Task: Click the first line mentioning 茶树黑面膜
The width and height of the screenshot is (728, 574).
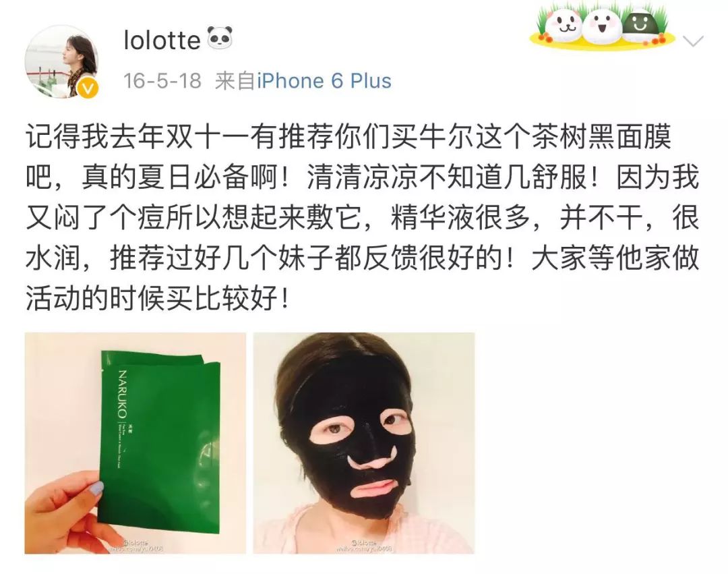Action: [348, 138]
